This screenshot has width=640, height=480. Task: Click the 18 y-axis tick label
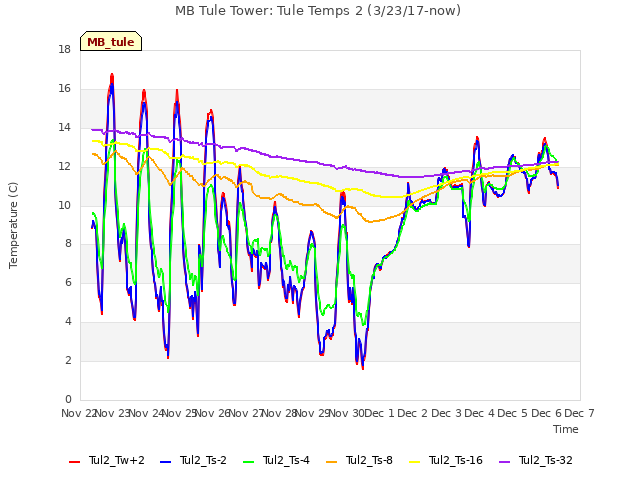65,50
